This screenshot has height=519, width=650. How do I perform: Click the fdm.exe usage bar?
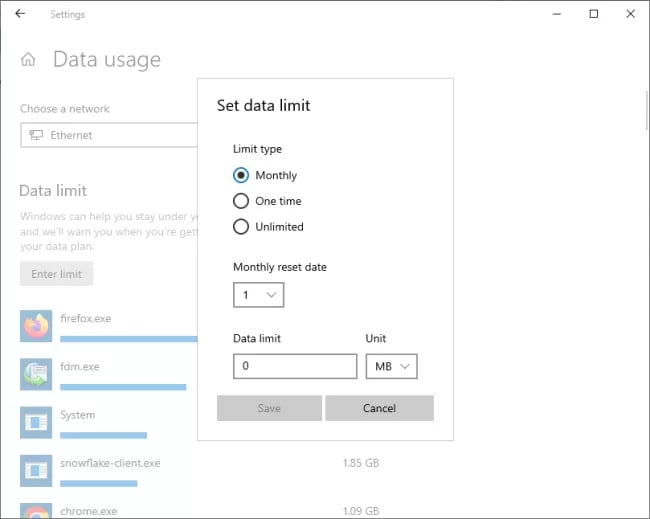pyautogui.click(x=123, y=387)
